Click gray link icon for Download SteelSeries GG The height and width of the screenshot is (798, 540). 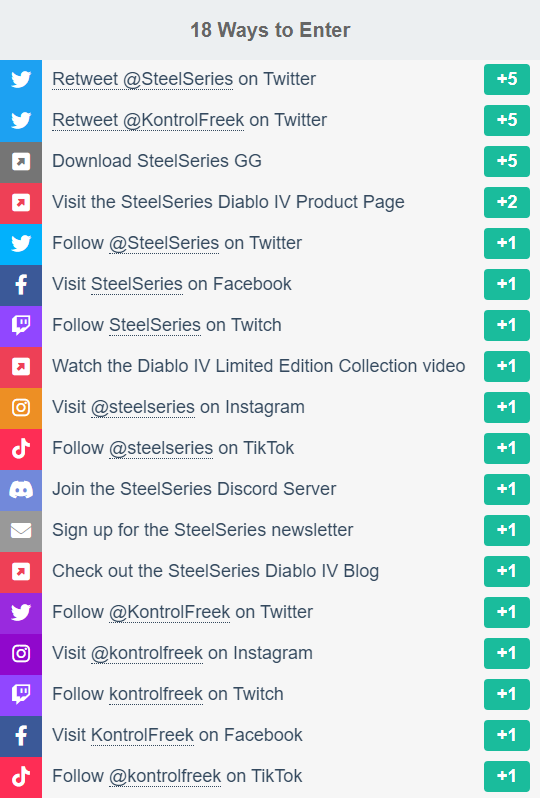(21, 162)
